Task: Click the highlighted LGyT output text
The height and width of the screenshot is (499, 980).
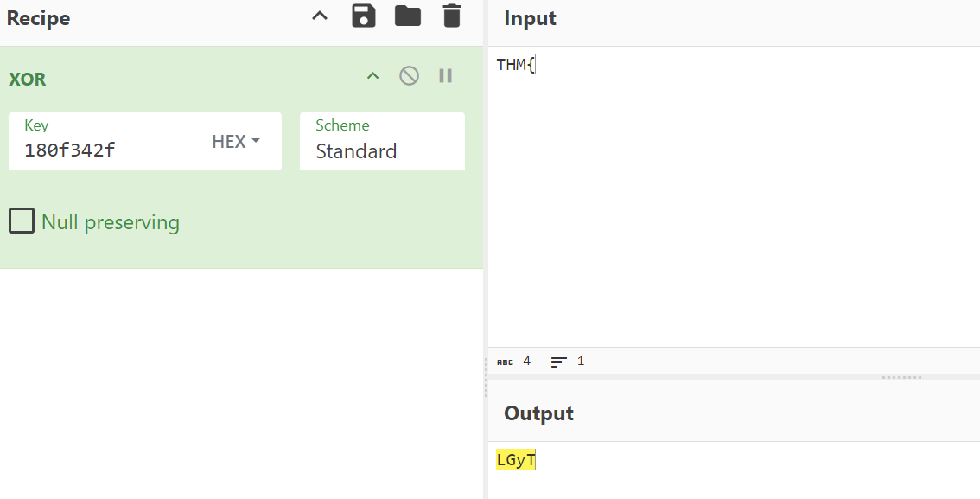Action: [516, 459]
